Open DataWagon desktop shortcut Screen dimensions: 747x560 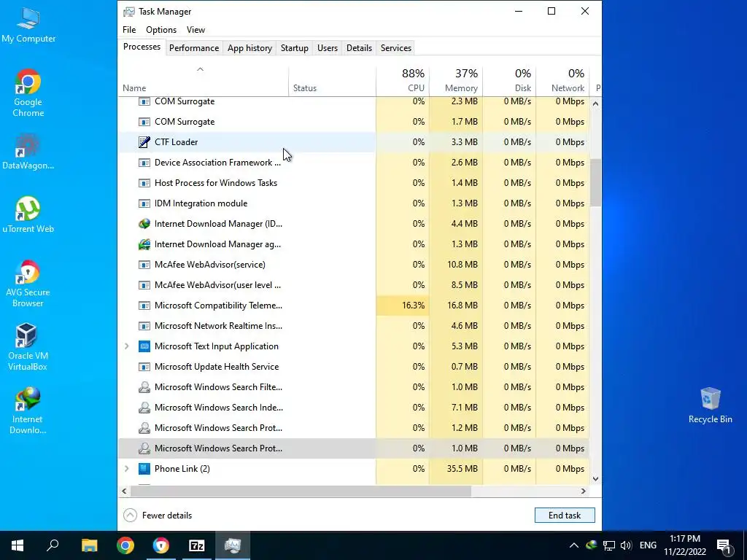point(28,152)
